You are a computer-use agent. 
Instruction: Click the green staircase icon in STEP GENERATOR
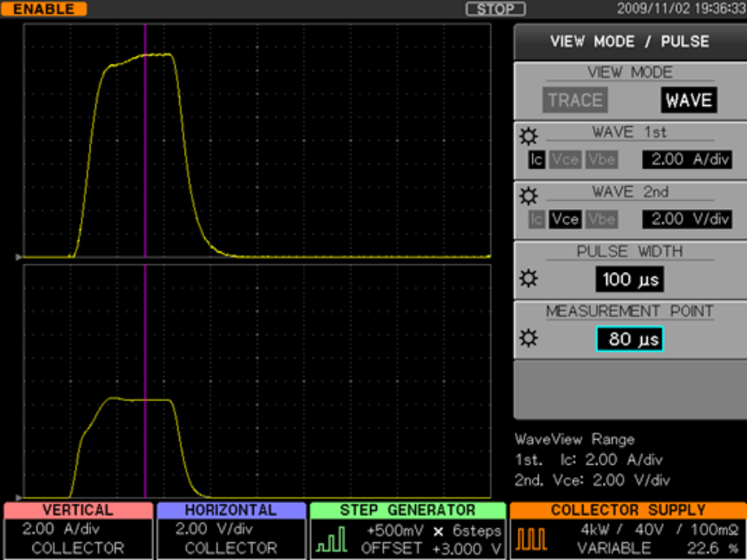coord(330,540)
